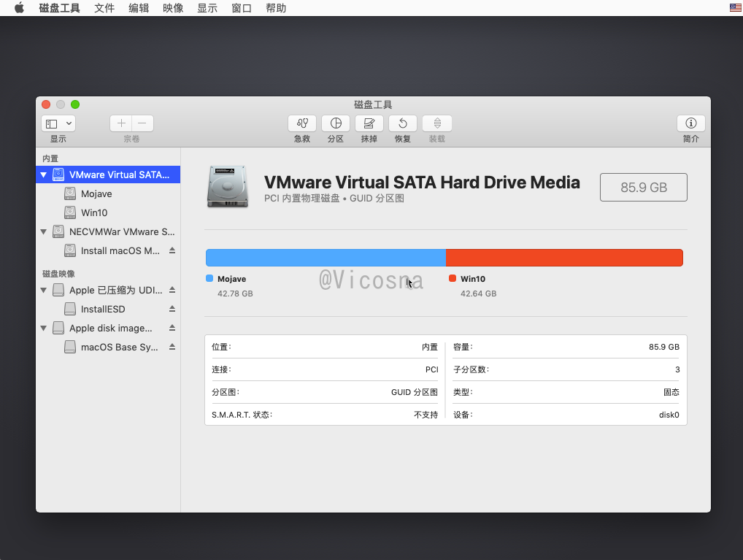Select Apple 已压缩为 UDI image in sidebar
Image resolution: width=743 pixels, height=560 pixels.
pyautogui.click(x=108, y=290)
